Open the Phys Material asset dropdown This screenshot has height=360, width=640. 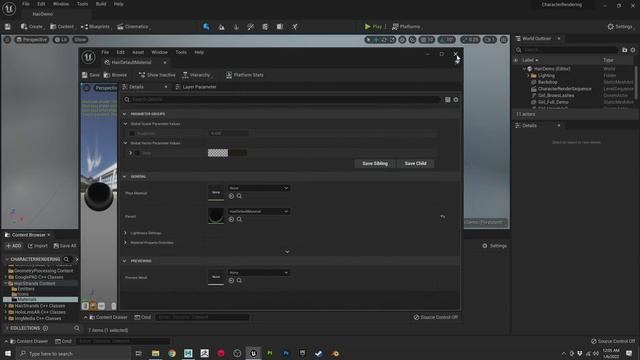(x=259, y=188)
